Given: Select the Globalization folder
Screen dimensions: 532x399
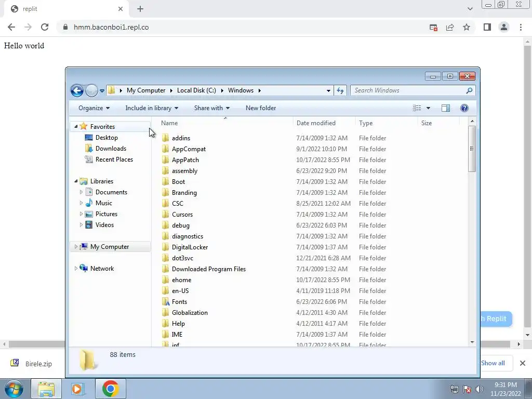Looking at the screenshot, I should tap(190, 312).
